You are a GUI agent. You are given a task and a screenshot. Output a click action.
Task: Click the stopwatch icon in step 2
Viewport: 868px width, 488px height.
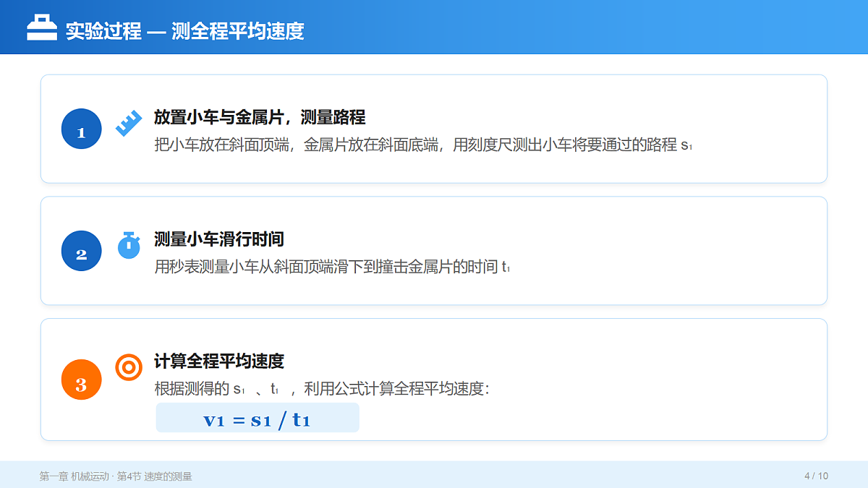click(x=129, y=245)
